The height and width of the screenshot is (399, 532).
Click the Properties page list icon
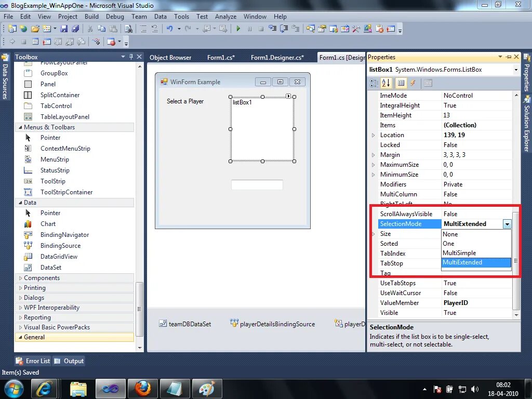tap(401, 83)
